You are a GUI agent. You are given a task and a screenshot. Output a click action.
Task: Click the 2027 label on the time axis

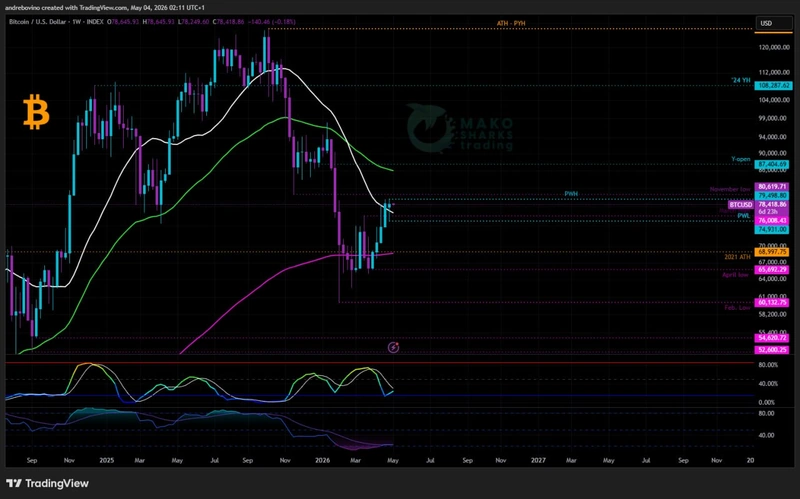pyautogui.click(x=538, y=460)
